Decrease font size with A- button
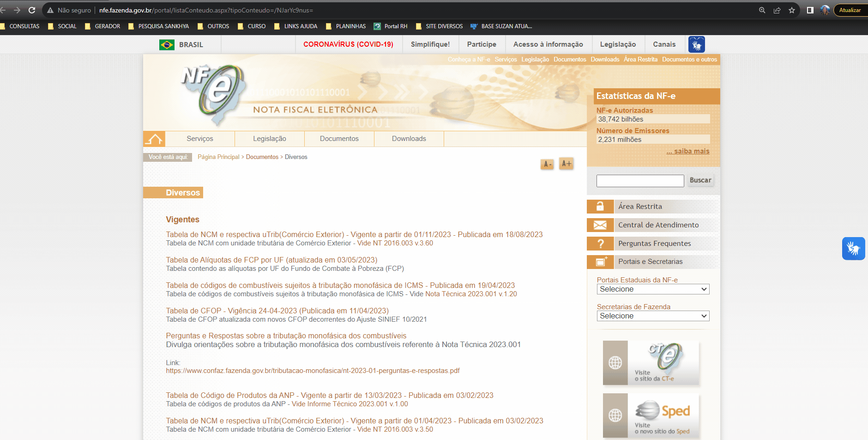The height and width of the screenshot is (440, 868). pos(547,164)
